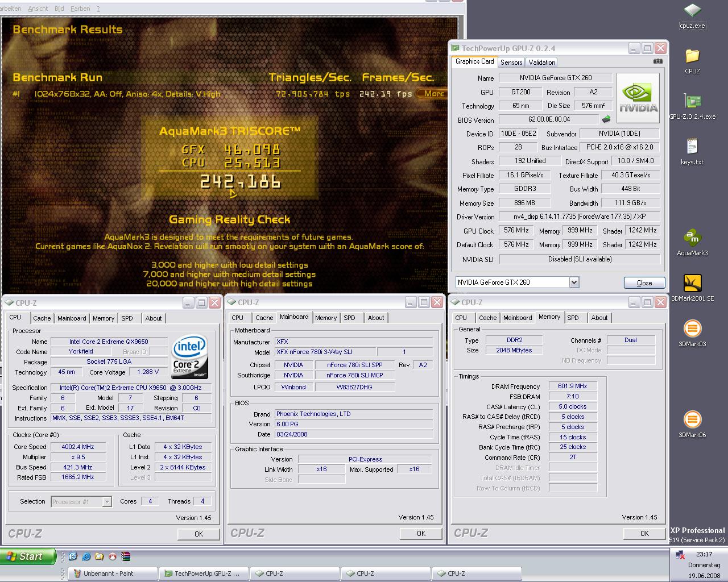Click the Driver Version field in GPU-Z
728x582 pixels.
[x=579, y=217]
